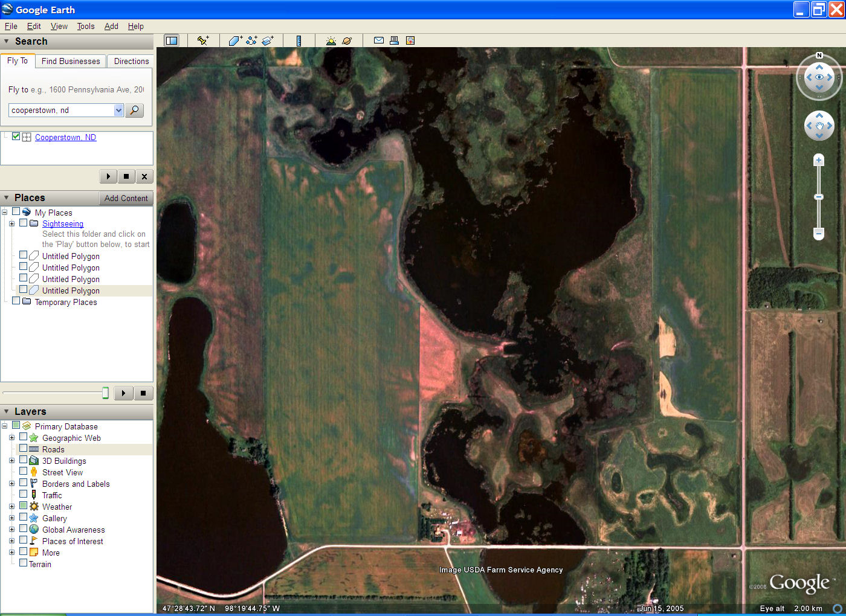Image resolution: width=846 pixels, height=616 pixels.
Task: Switch between Earth and Sky view
Action: (347, 40)
